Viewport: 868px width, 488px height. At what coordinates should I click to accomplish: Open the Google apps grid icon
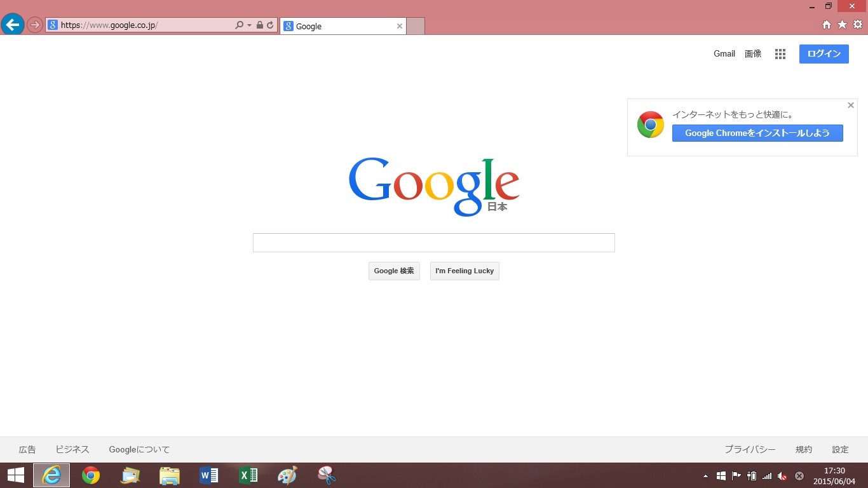click(x=780, y=54)
